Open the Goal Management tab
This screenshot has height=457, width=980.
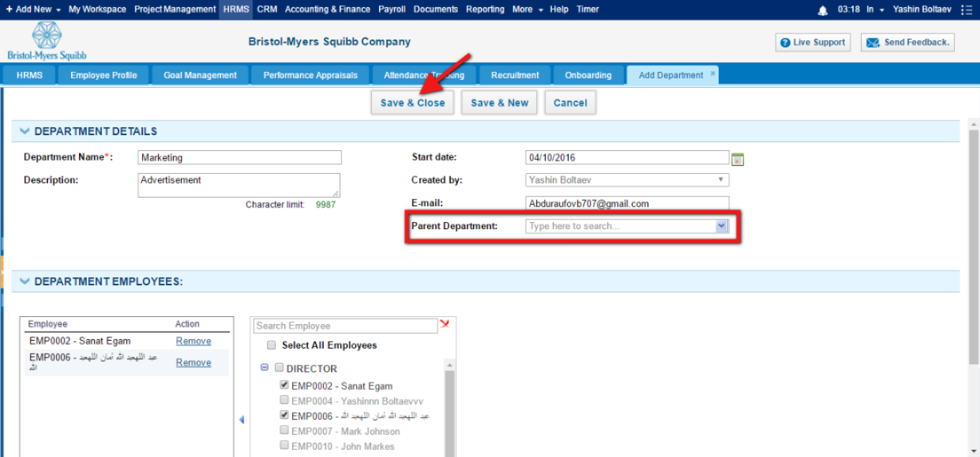click(x=200, y=75)
